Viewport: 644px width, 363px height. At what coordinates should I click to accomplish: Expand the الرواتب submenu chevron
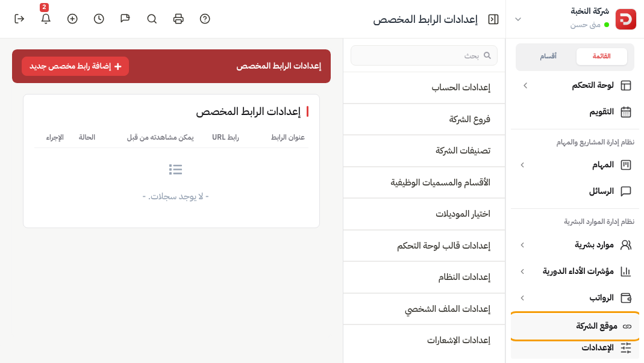[522, 298]
